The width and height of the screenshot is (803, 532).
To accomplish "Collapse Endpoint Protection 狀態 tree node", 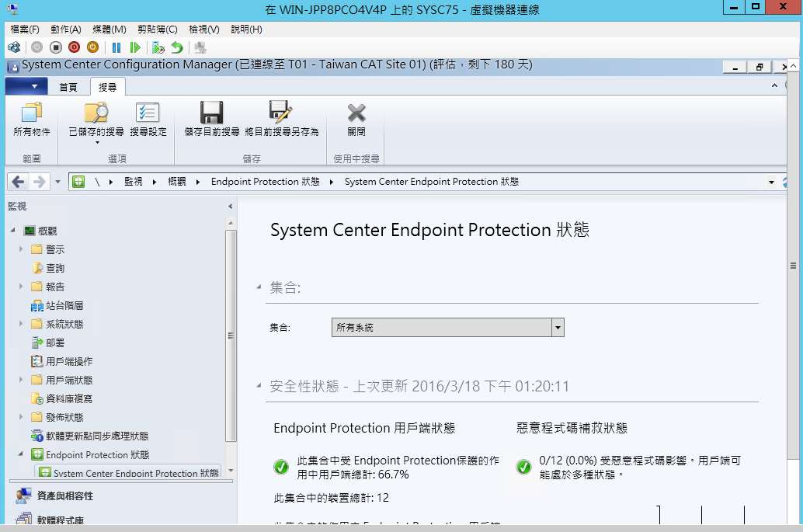I will (x=21, y=454).
